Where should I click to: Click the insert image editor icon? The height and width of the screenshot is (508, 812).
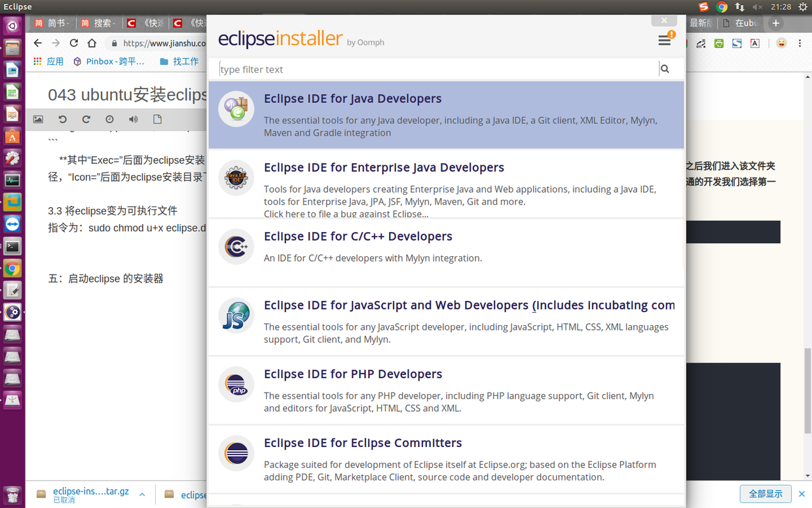click(38, 119)
